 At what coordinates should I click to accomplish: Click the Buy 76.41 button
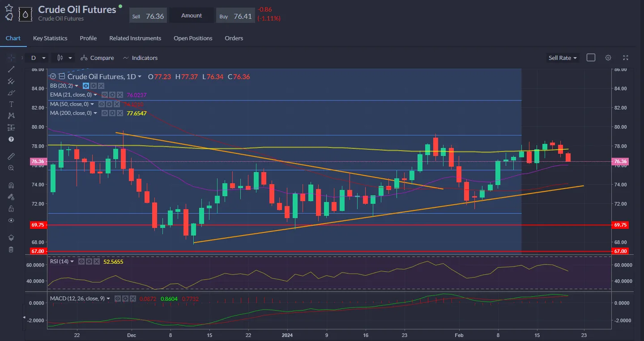click(235, 15)
